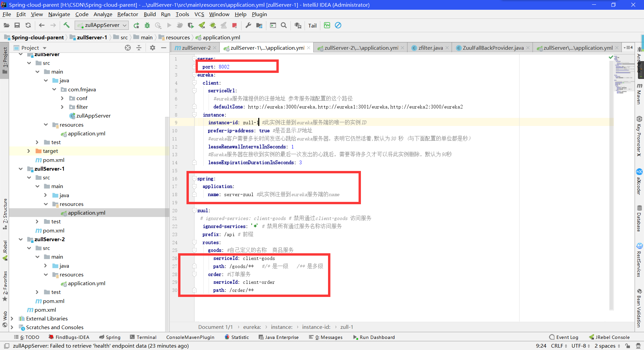The height and width of the screenshot is (350, 644).
Task: Open the CRLF line separator dropdown
Action: [559, 346]
